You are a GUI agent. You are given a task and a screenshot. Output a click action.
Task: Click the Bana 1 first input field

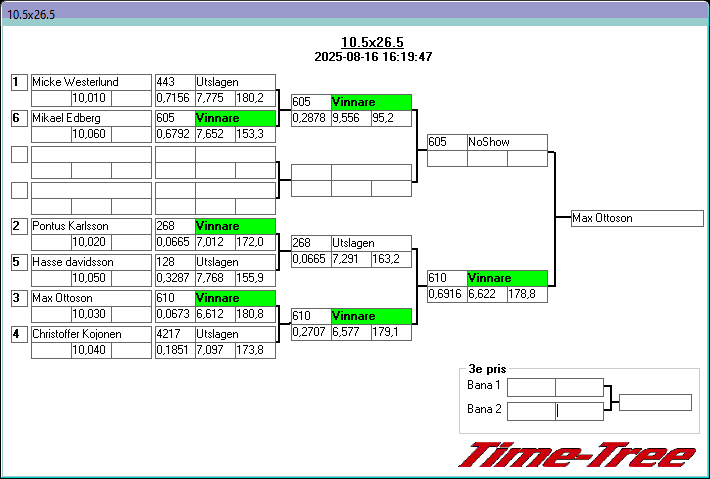pos(531,388)
